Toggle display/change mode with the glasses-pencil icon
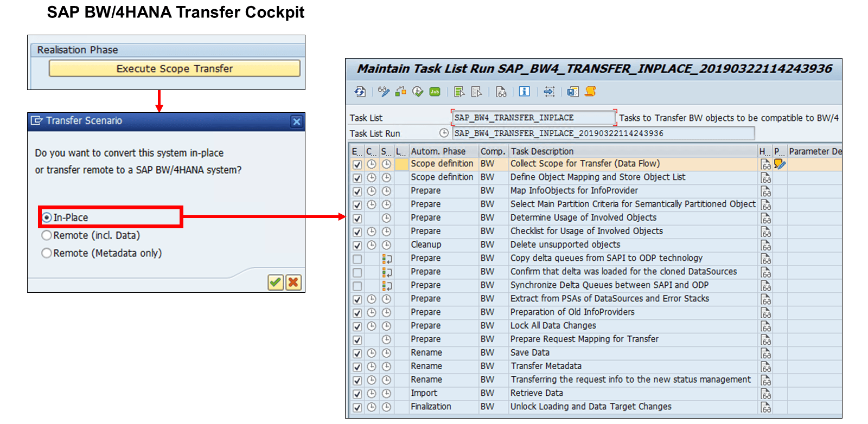Viewport: 868px width, 424px height. tap(384, 92)
